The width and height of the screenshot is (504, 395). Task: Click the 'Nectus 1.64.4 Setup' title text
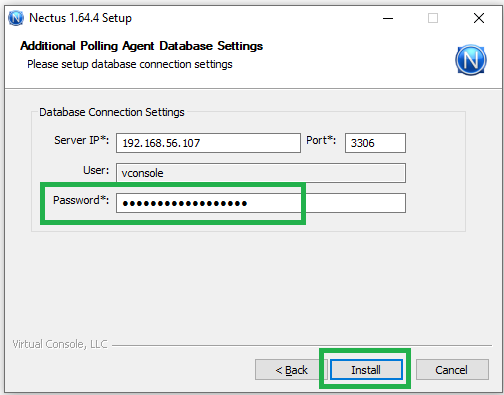coord(80,18)
